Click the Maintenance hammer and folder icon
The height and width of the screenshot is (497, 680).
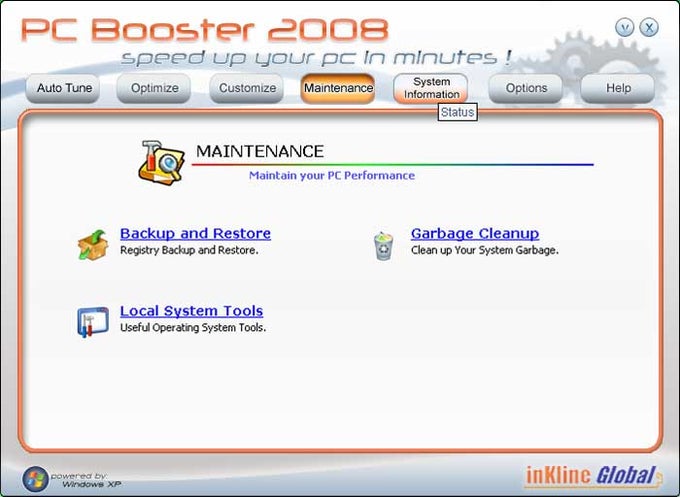(x=161, y=162)
